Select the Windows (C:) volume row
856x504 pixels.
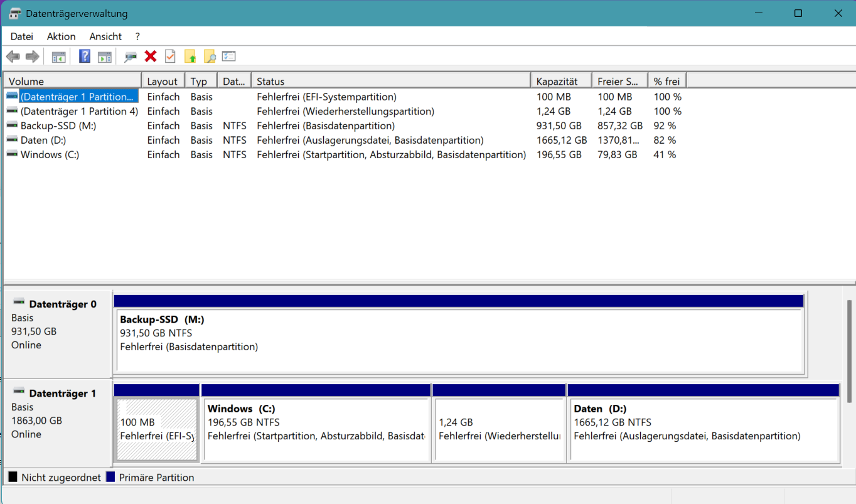[x=344, y=154]
